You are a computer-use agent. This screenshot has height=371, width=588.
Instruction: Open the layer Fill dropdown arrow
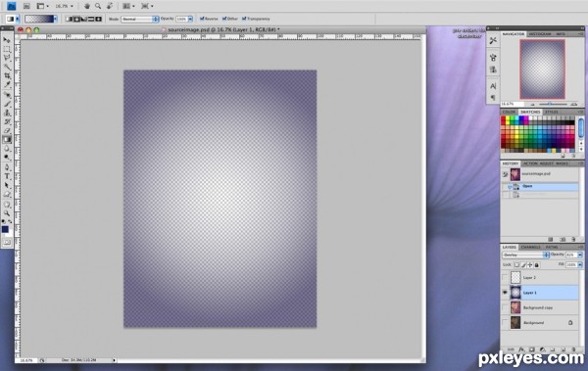[x=580, y=265]
